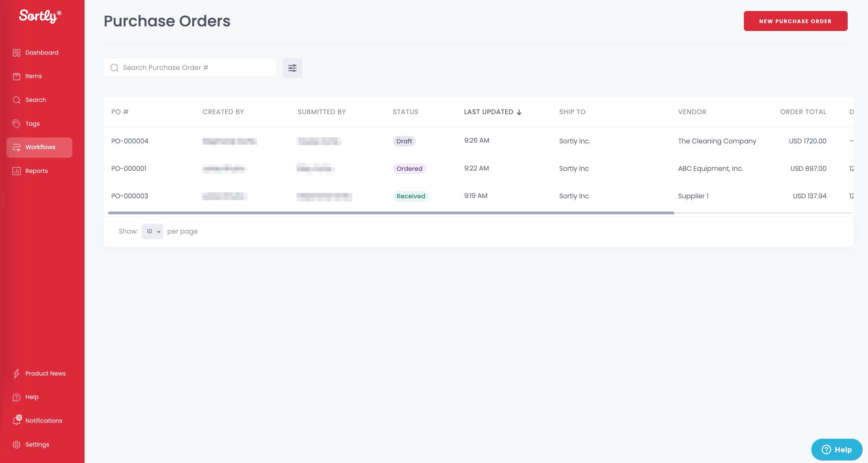
Task: Open Notifications bell with badge
Action: [17, 420]
